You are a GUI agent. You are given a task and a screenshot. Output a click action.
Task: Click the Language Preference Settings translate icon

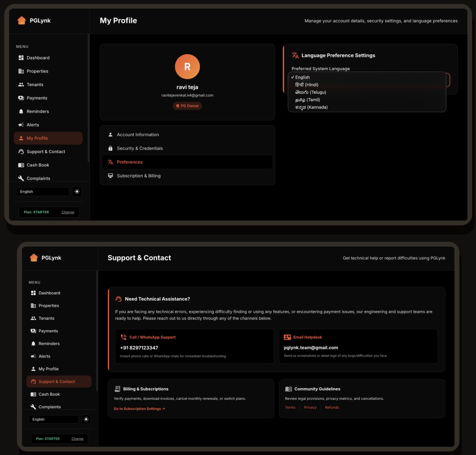point(295,55)
